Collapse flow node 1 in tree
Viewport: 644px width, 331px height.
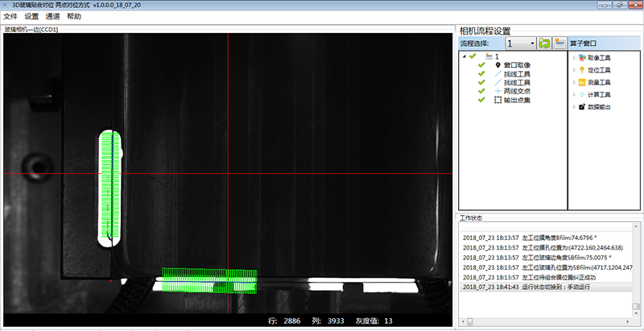(x=463, y=56)
